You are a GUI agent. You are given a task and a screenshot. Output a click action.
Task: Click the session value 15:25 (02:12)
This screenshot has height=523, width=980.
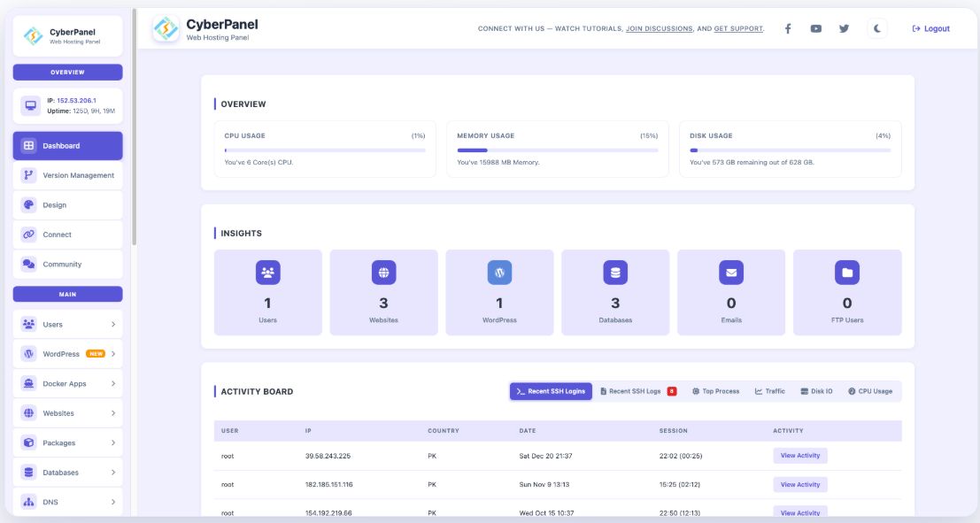point(679,485)
